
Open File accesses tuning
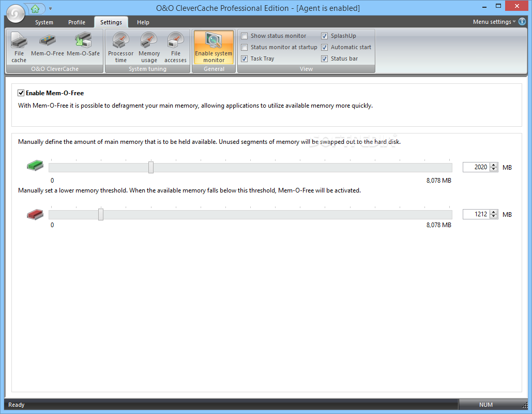[x=175, y=47]
